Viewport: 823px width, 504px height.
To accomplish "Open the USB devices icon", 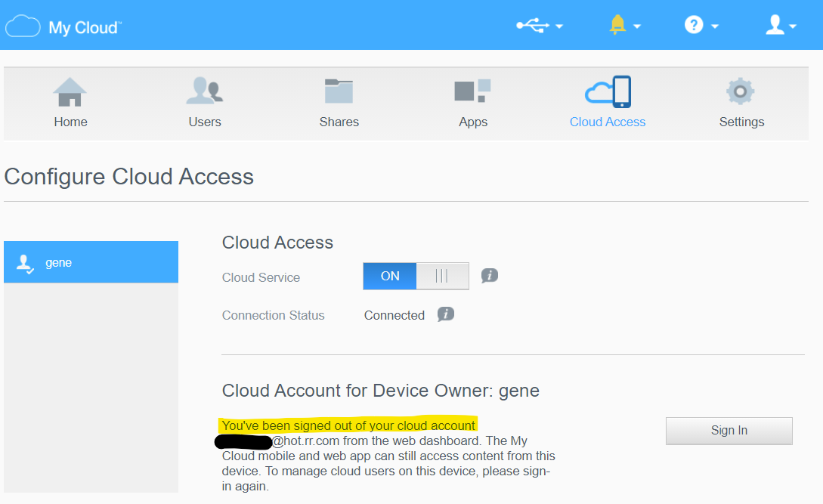I will 532,25.
